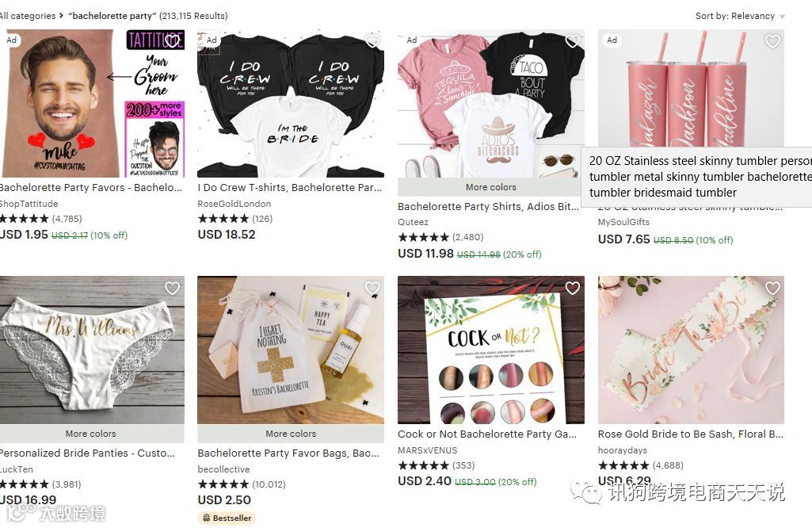812x528 pixels.
Task: Open the Rose Gold Bride to Be Sash thumbnail
Action: [x=691, y=350]
